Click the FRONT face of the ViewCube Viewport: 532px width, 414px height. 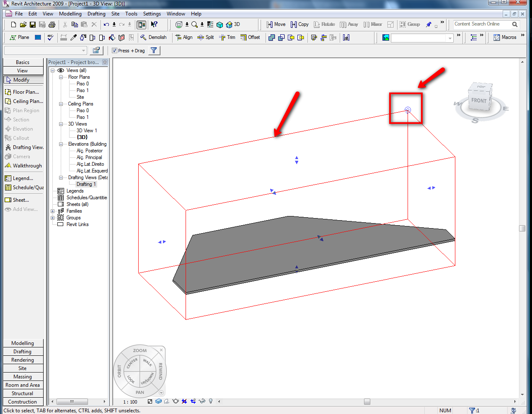[479, 100]
